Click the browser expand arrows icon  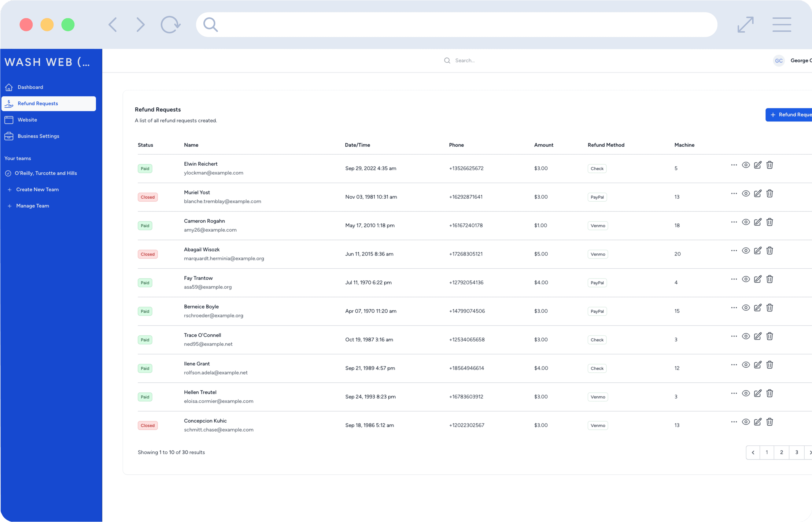click(746, 25)
